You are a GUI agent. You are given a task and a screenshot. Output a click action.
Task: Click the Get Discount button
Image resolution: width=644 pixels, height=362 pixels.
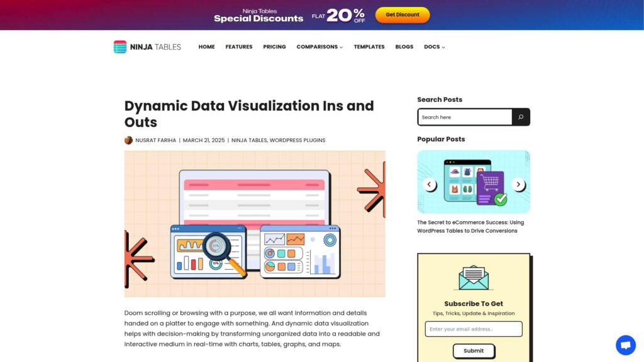[402, 15]
